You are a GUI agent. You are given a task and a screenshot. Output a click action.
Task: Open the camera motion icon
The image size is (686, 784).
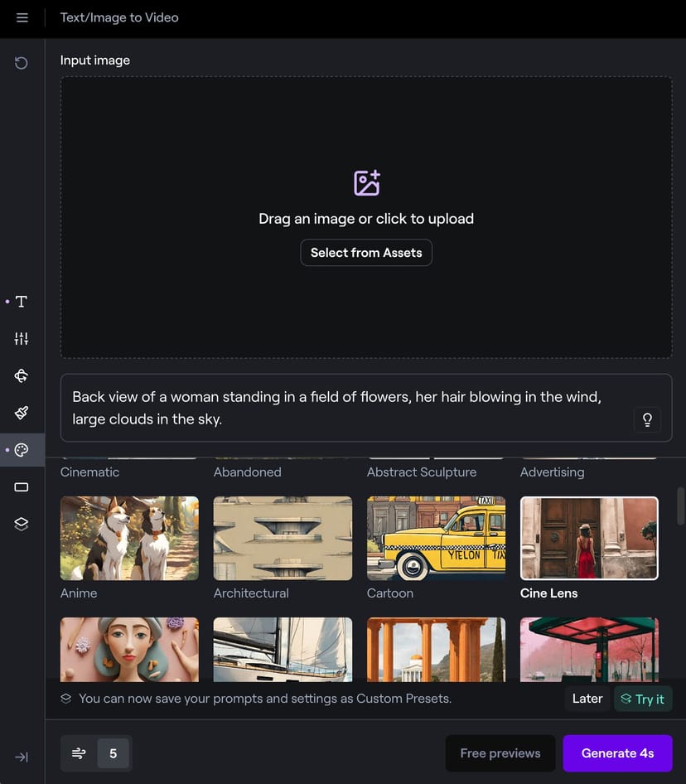pos(22,375)
